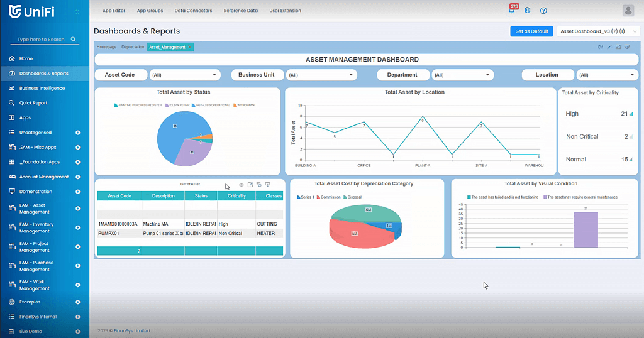Open settings via the gear icon
The height and width of the screenshot is (338, 644).
coord(528,11)
